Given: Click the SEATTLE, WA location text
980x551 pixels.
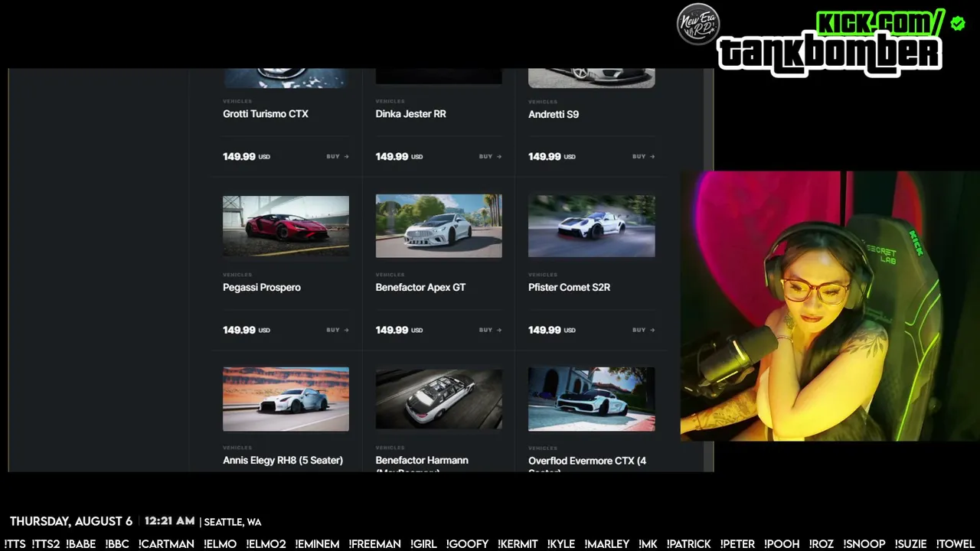Looking at the screenshot, I should [x=233, y=522].
